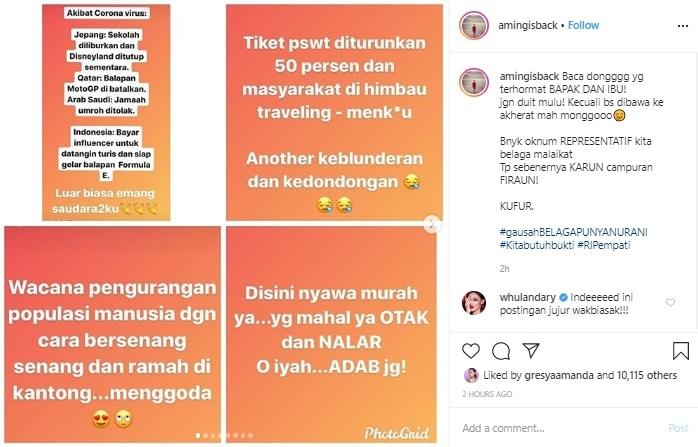698x447 pixels.
Task: Click the Follow link
Action: [x=583, y=25]
